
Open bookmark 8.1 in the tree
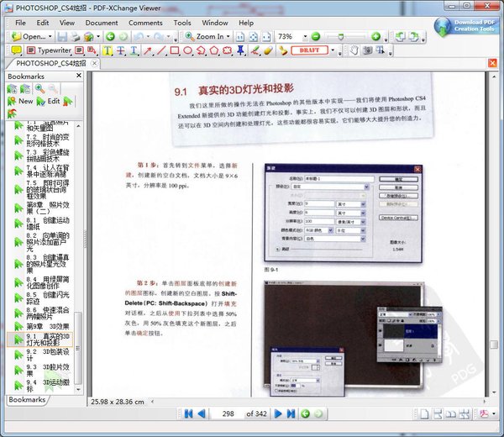(x=47, y=224)
